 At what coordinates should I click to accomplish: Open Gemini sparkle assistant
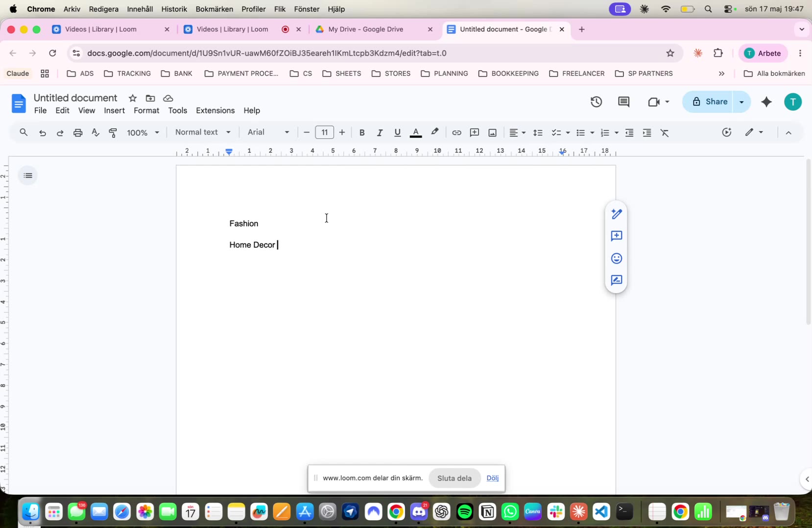click(x=766, y=102)
